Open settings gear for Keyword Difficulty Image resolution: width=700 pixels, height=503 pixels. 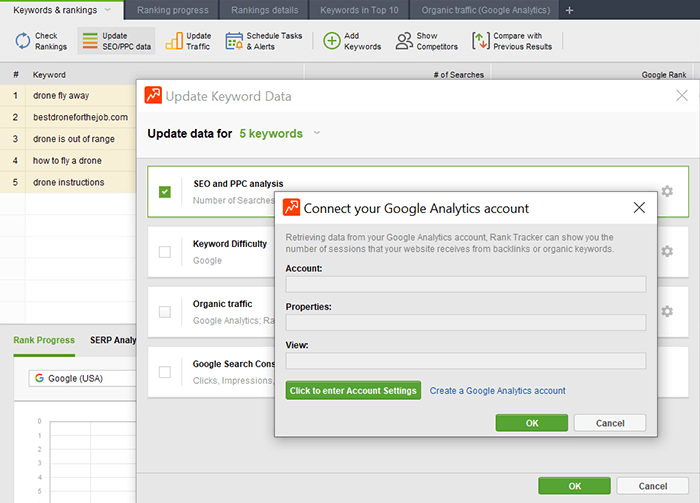667,251
